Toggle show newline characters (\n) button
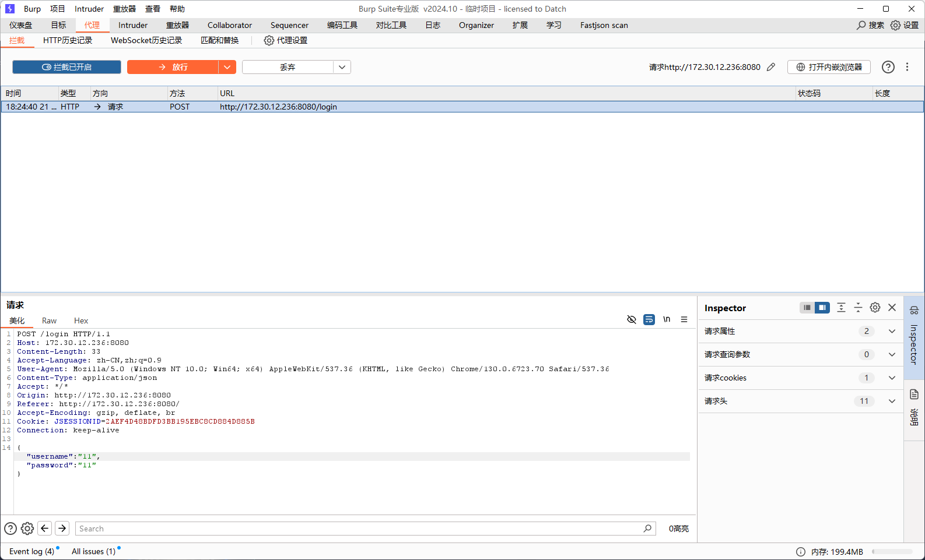This screenshot has height=560, width=925. point(667,319)
